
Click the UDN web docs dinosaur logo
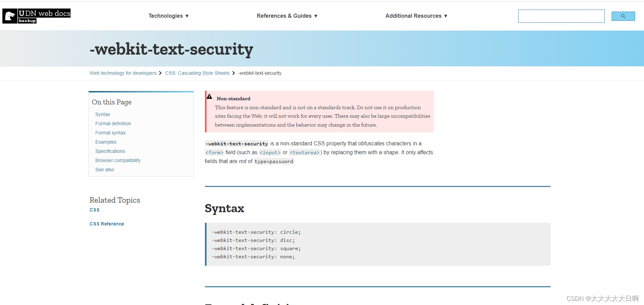pos(36,16)
